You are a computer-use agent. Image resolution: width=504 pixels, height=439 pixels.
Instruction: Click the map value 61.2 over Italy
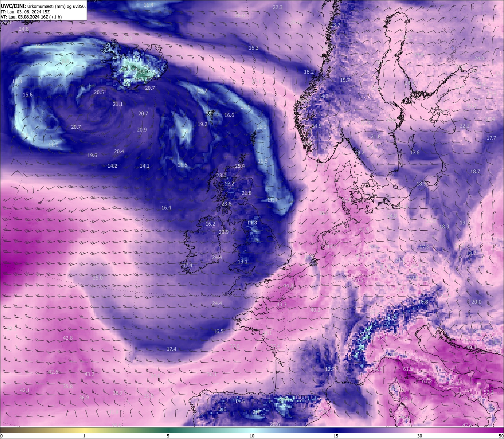click(x=427, y=382)
